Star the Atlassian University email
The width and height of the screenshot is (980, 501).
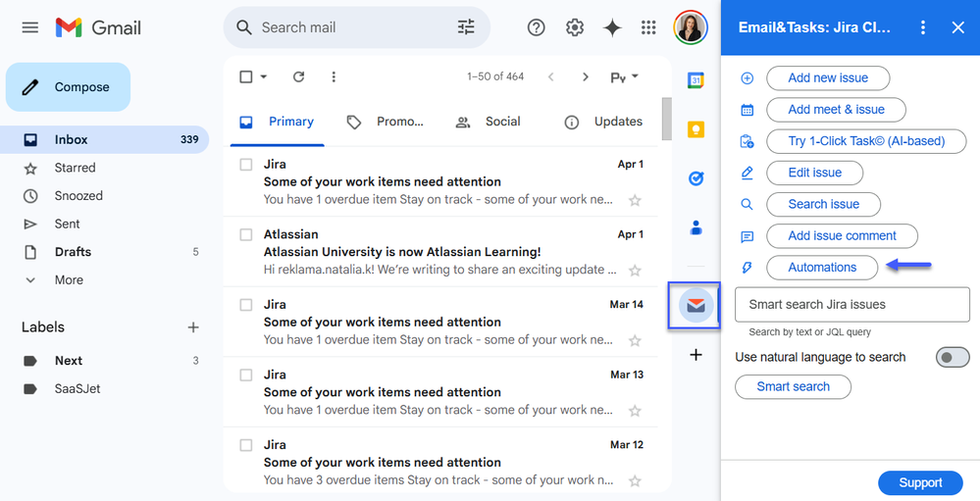pos(635,271)
